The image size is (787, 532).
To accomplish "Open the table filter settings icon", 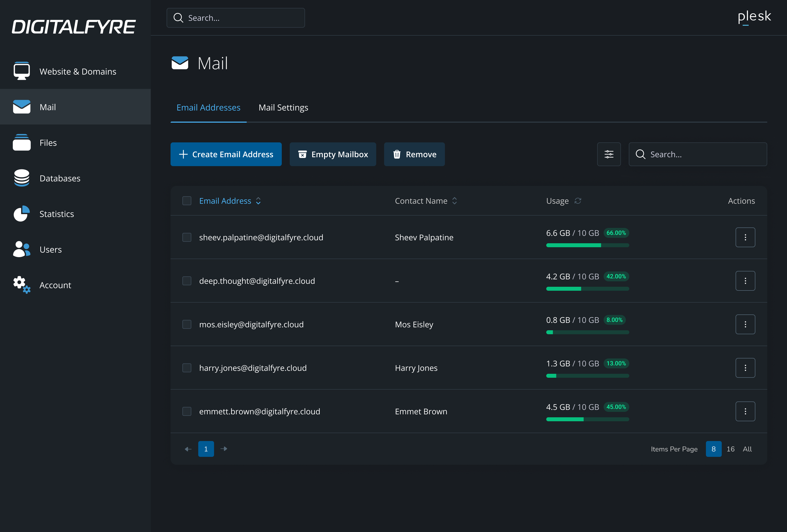I will tap(609, 155).
